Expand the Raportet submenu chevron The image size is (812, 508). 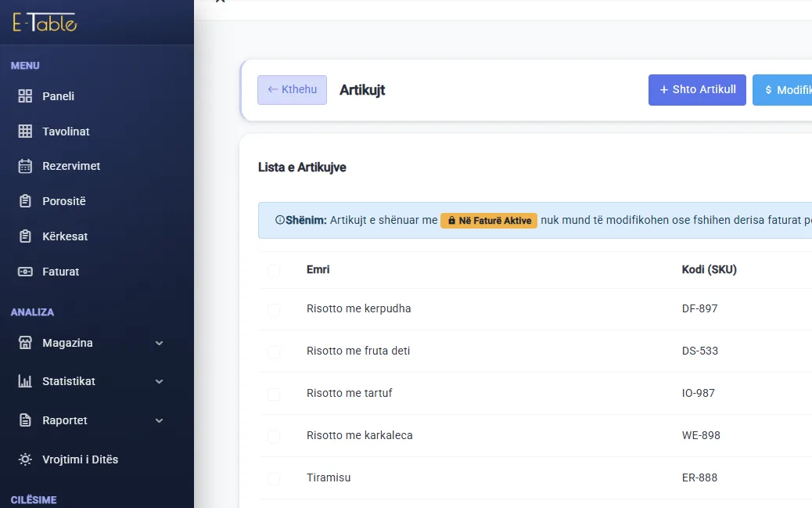click(160, 420)
